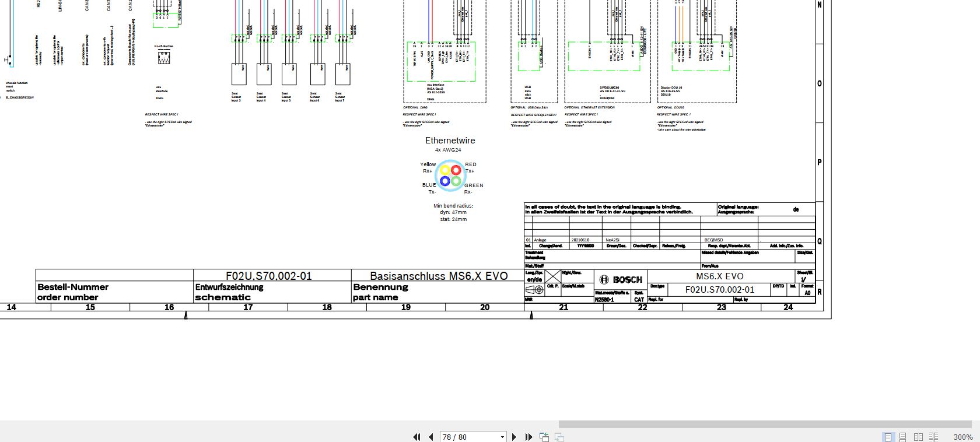Click the 'stat: 24mm' value
Image resolution: width=980 pixels, height=442 pixels.
coord(453,219)
